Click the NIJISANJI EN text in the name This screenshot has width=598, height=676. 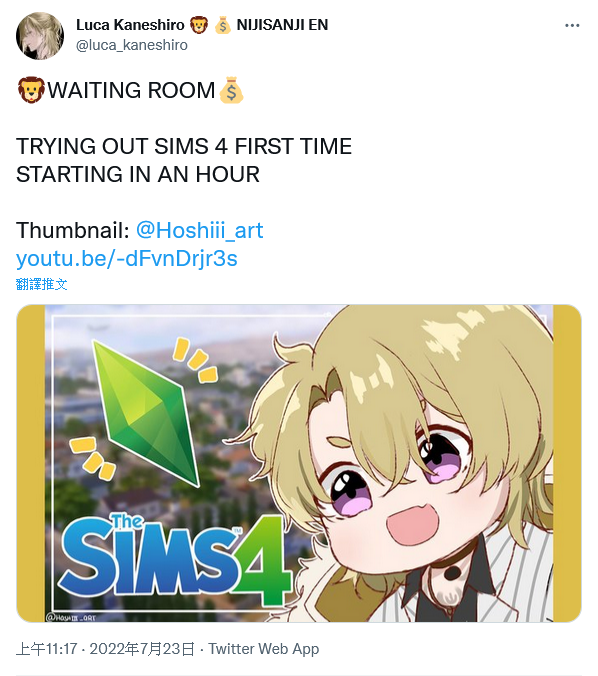[x=282, y=25]
